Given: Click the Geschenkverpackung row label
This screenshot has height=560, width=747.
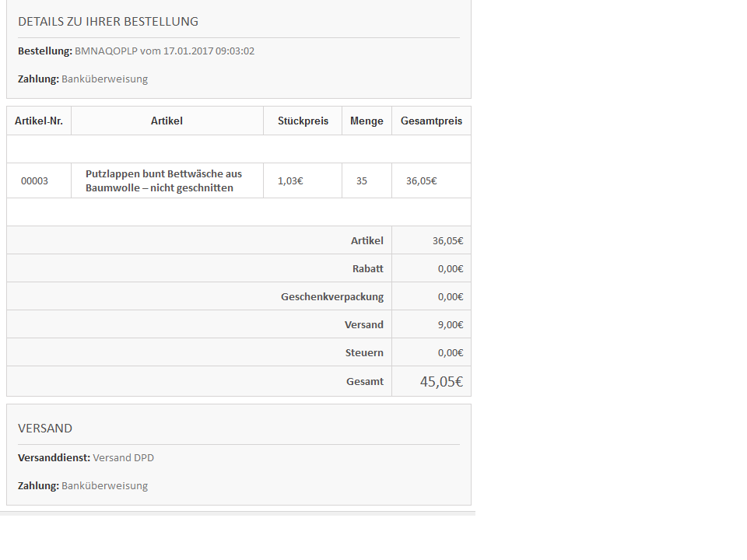Looking at the screenshot, I should (332, 296).
